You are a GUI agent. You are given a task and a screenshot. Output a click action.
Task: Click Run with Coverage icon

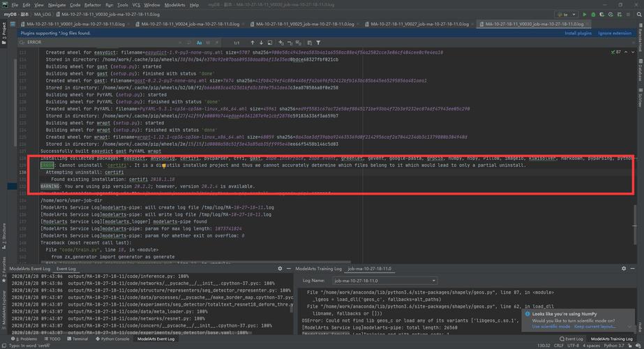[x=601, y=15]
